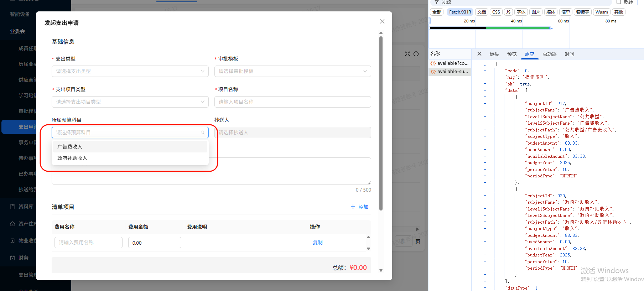Viewport: 644px width, 291px height.
Task: Switch to 时间 tab
Action: click(569, 54)
